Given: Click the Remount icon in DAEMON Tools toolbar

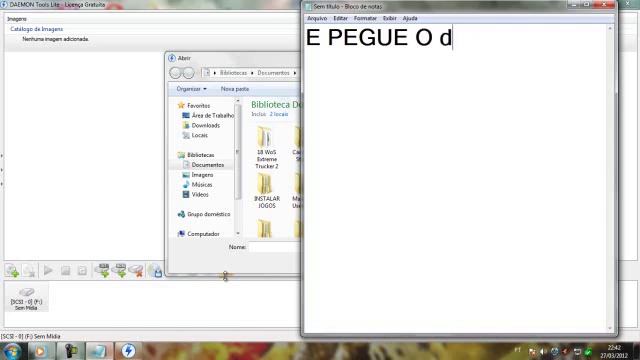Looking at the screenshot, I should coord(82,271).
